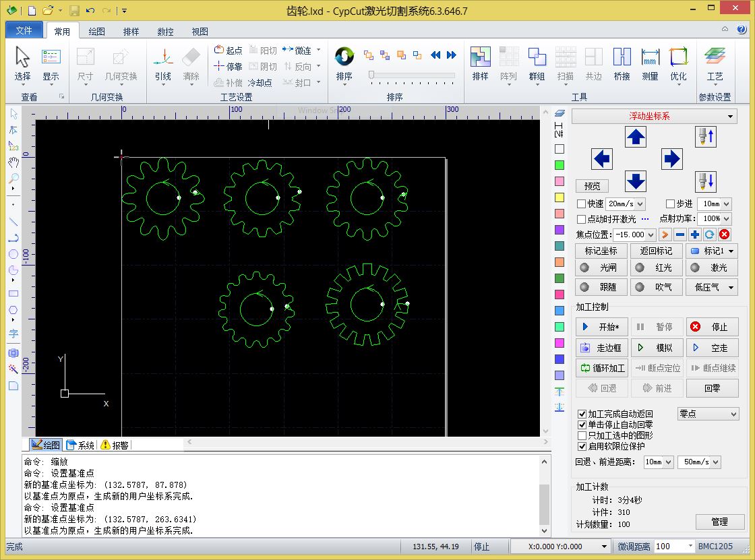Open the 20mm/s speed dropdown
Viewport: 755px width, 560px height.
(640, 204)
